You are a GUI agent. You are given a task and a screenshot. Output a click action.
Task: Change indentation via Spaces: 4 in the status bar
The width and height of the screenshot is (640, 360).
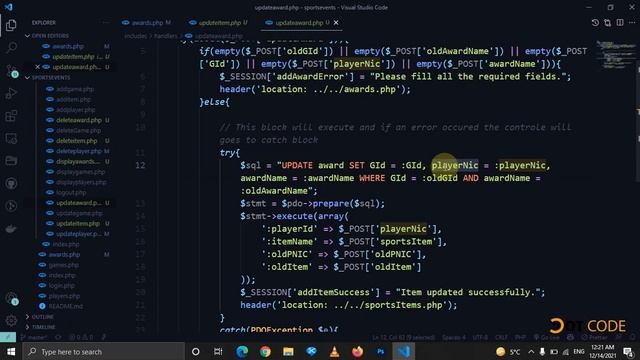point(454,338)
